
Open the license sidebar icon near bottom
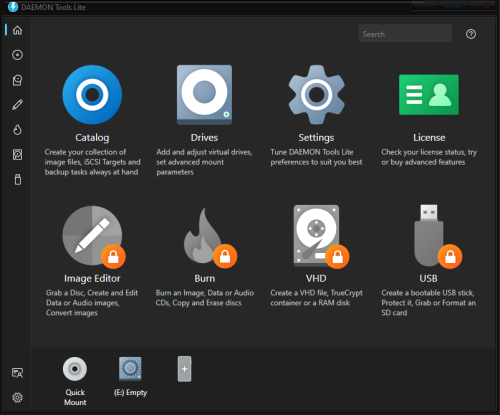17,373
